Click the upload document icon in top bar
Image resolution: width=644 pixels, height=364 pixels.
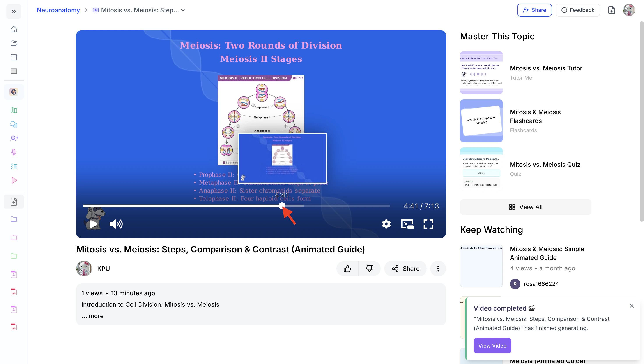click(x=611, y=10)
